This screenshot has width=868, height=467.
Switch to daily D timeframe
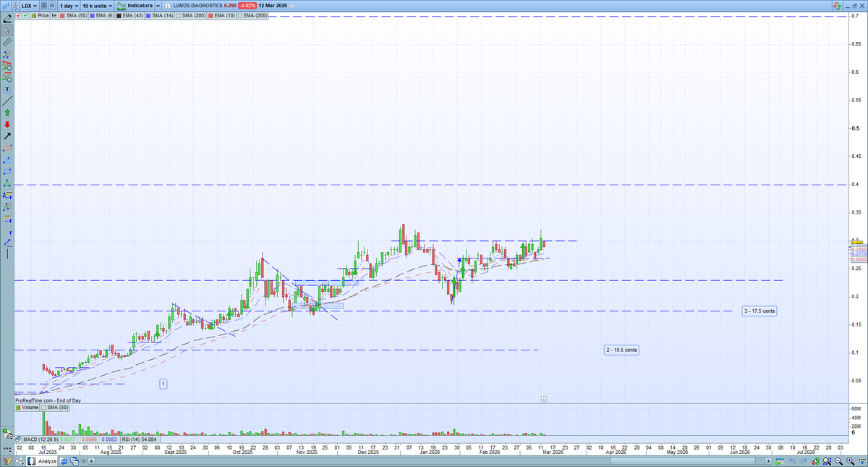[x=43, y=5]
